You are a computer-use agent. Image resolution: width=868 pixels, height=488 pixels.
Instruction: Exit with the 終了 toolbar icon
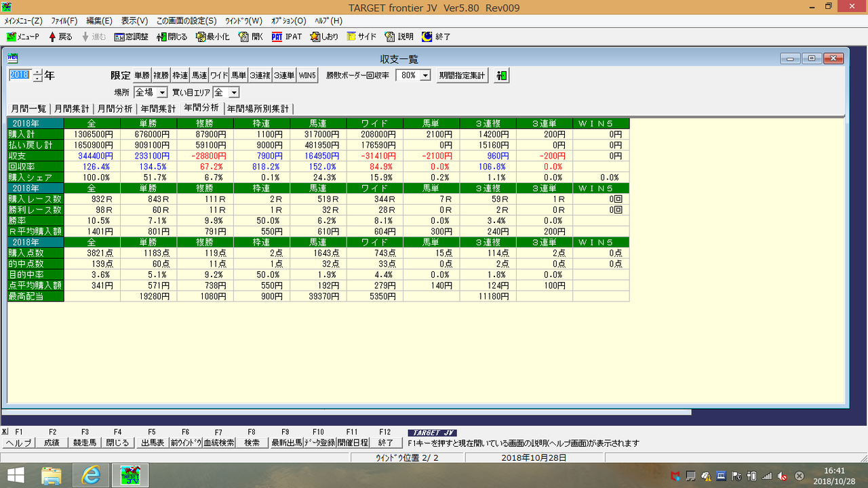(436, 37)
